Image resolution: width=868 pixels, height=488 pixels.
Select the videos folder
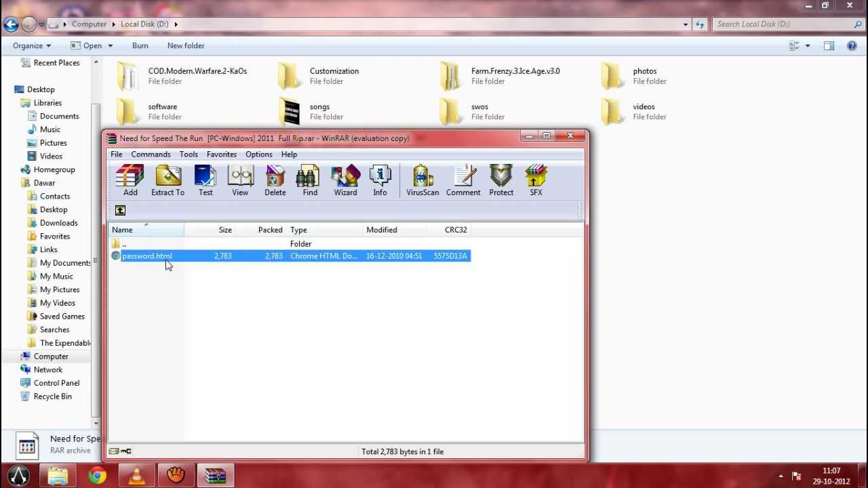[634, 112]
